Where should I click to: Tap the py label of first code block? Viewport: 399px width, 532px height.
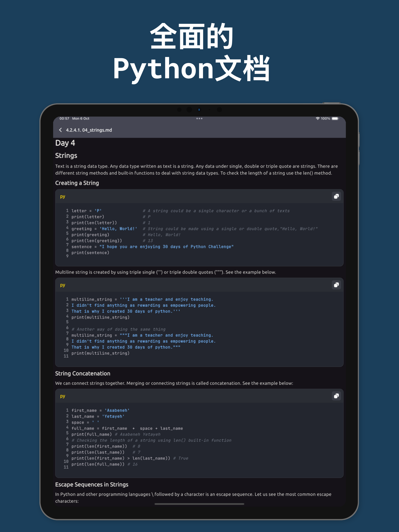[63, 196]
